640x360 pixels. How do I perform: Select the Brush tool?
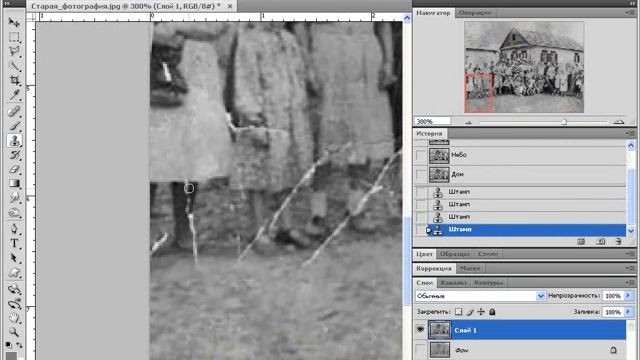coord(14,126)
